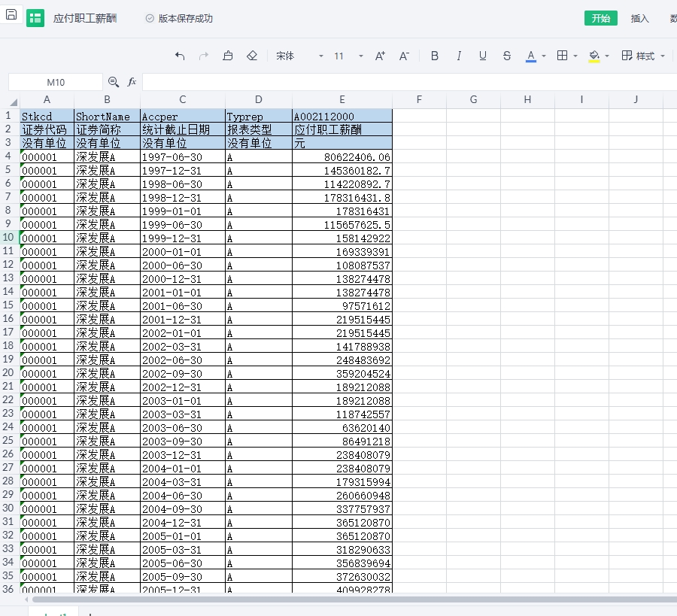677x616 pixels.
Task: Toggle bold formatting
Action: pos(435,56)
